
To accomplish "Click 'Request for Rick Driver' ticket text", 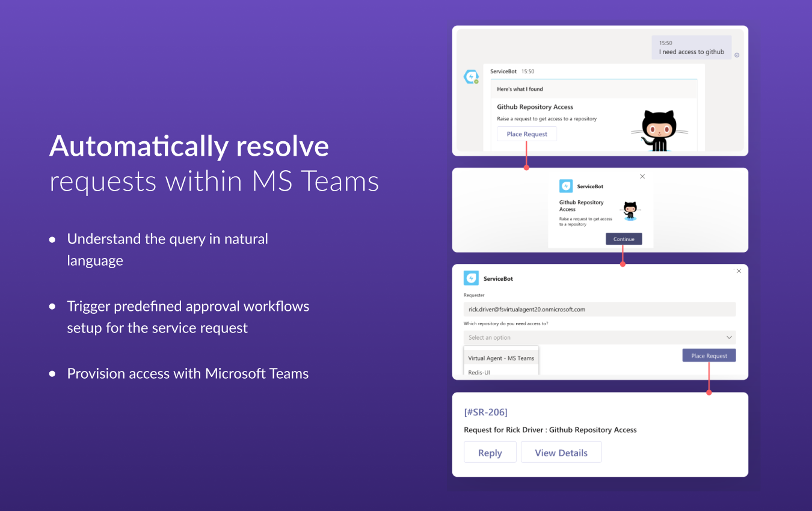I will [550, 430].
